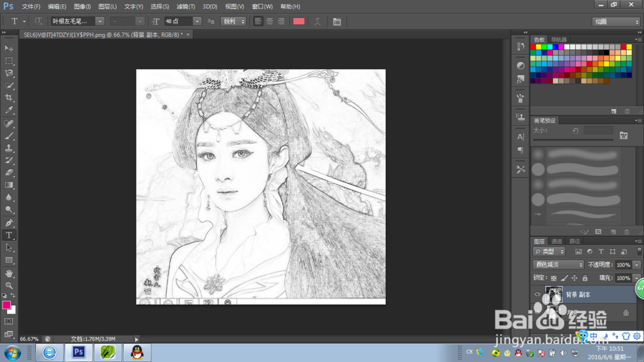Open the anti-aliasing 锐利 dropdown
644x362 pixels.
tap(233, 21)
